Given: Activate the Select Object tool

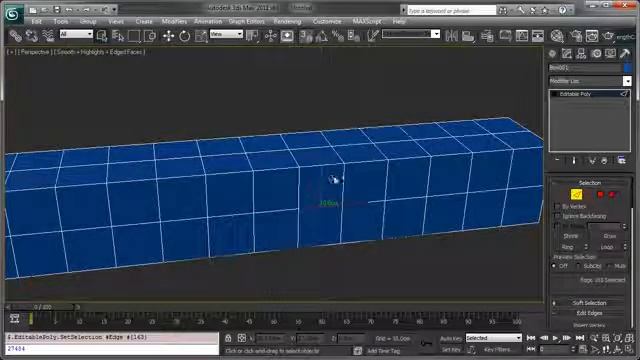Looking at the screenshot, I should pyautogui.click(x=102, y=36).
